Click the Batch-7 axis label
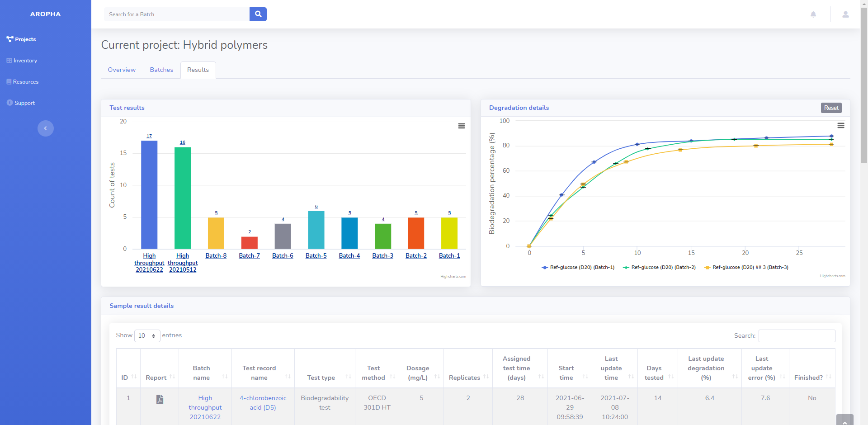The height and width of the screenshot is (425, 868). [250, 255]
